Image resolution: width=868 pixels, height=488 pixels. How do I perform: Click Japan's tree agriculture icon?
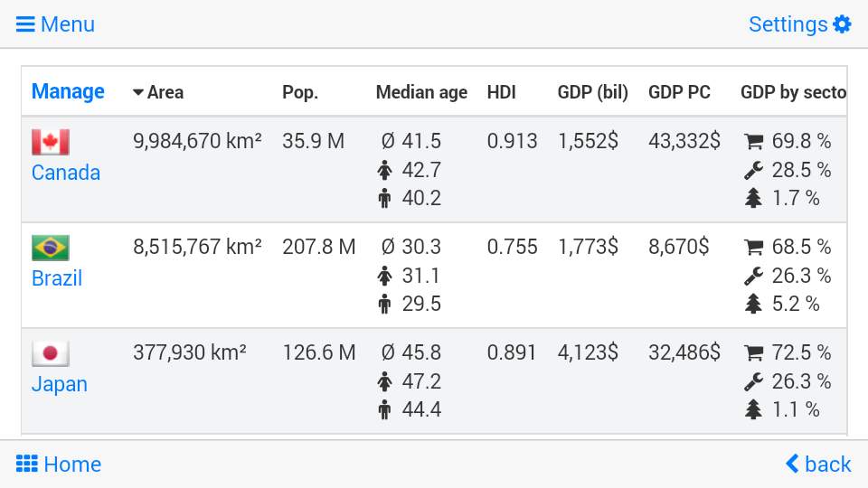(753, 410)
